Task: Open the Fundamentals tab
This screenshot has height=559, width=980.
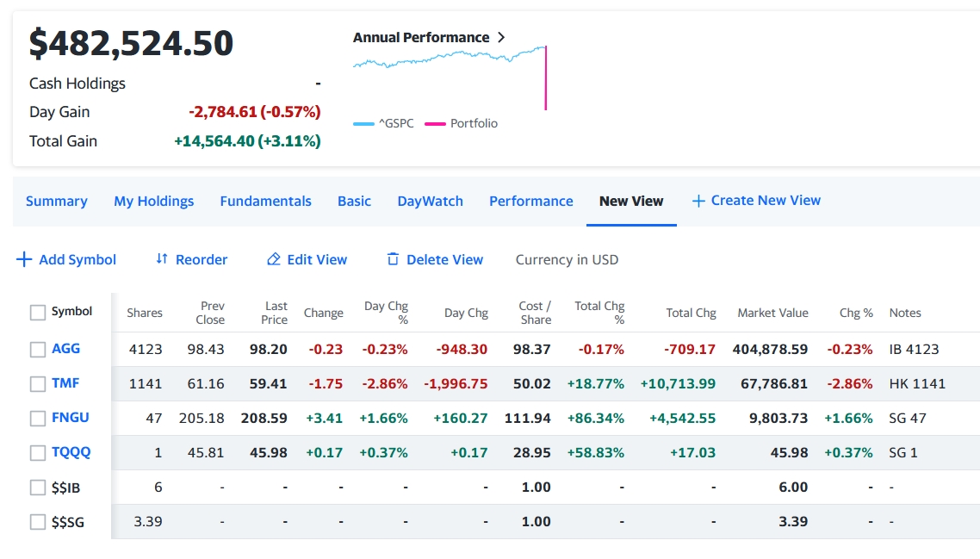Action: [265, 202]
